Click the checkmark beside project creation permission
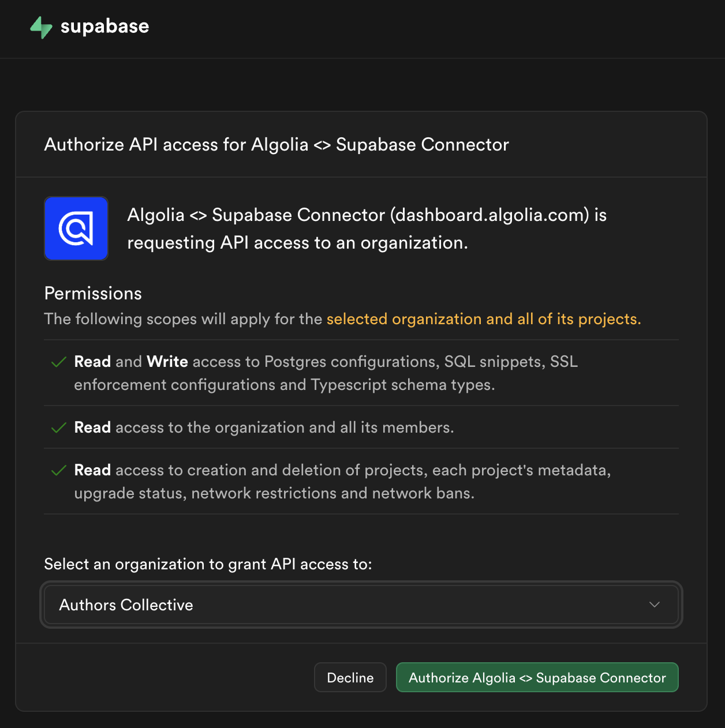The height and width of the screenshot is (728, 725). point(59,471)
